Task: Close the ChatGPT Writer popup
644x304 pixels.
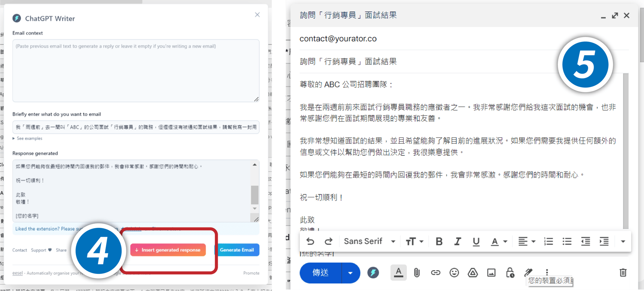Action: click(257, 15)
